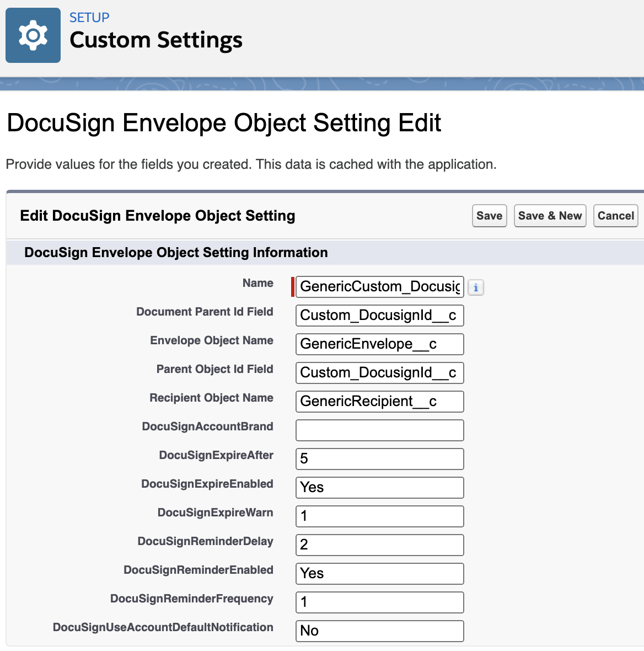
Task: Click the 'Provide values for the fields' description text
Action: tap(251, 164)
